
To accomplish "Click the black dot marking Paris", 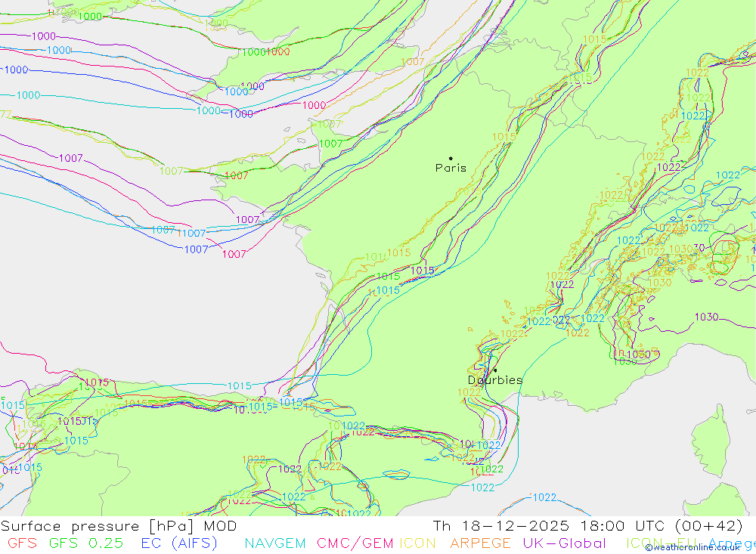I will pos(451,158).
